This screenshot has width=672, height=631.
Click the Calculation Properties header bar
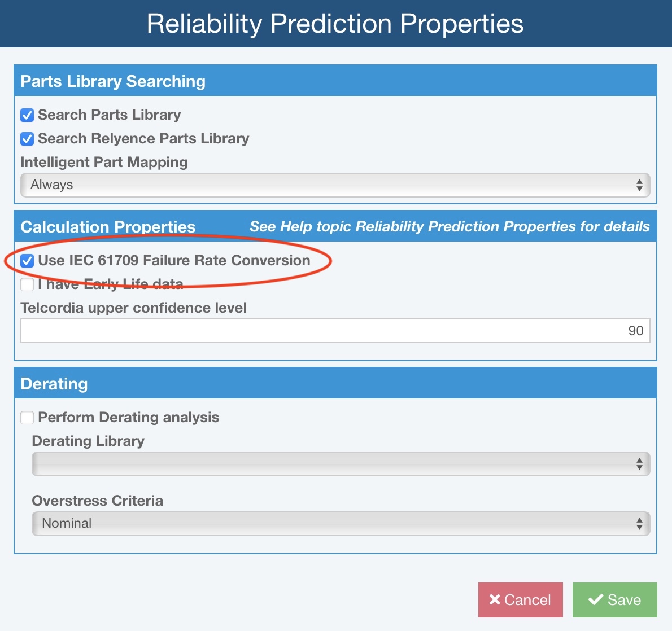click(x=108, y=227)
